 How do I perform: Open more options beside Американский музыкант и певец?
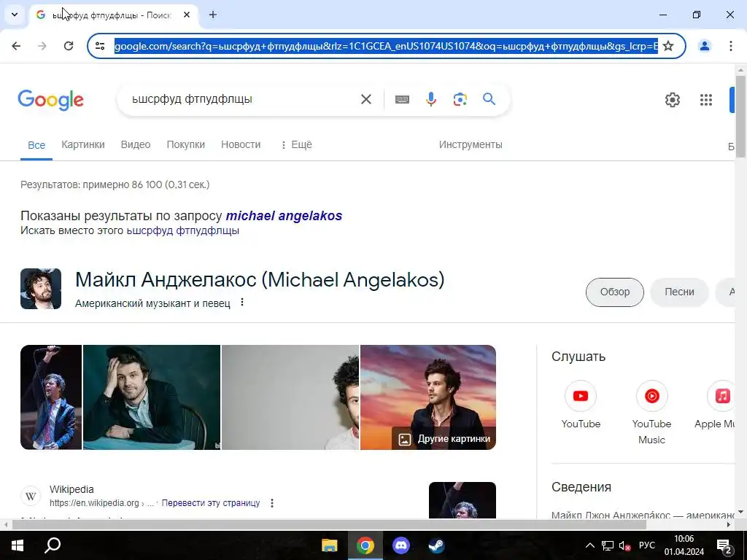tap(242, 303)
